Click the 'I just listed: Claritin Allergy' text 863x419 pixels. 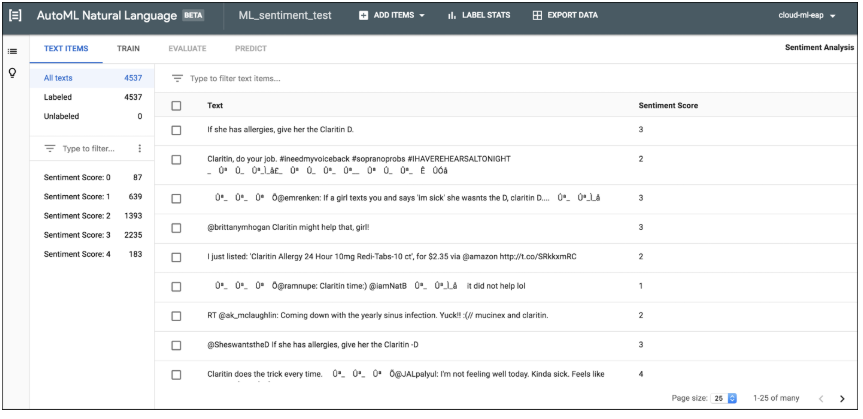[x=392, y=257]
